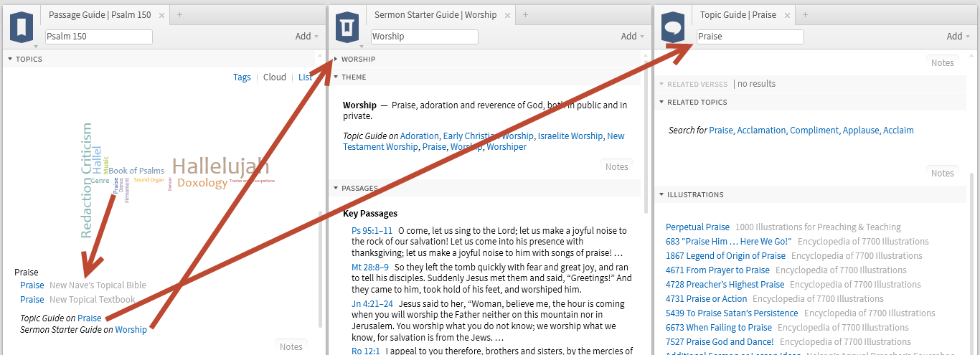Image resolution: width=980 pixels, height=355 pixels.
Task: Collapse the Topics section
Action: click(x=10, y=60)
